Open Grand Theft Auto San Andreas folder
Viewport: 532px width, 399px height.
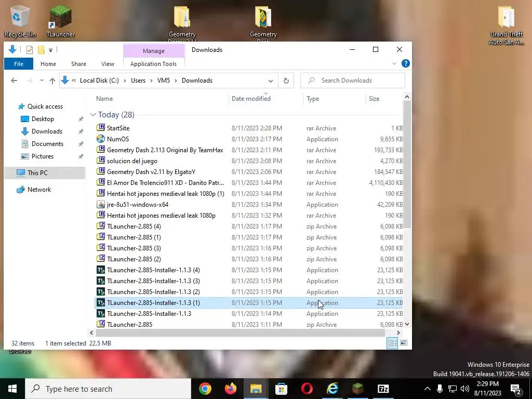[506, 25]
